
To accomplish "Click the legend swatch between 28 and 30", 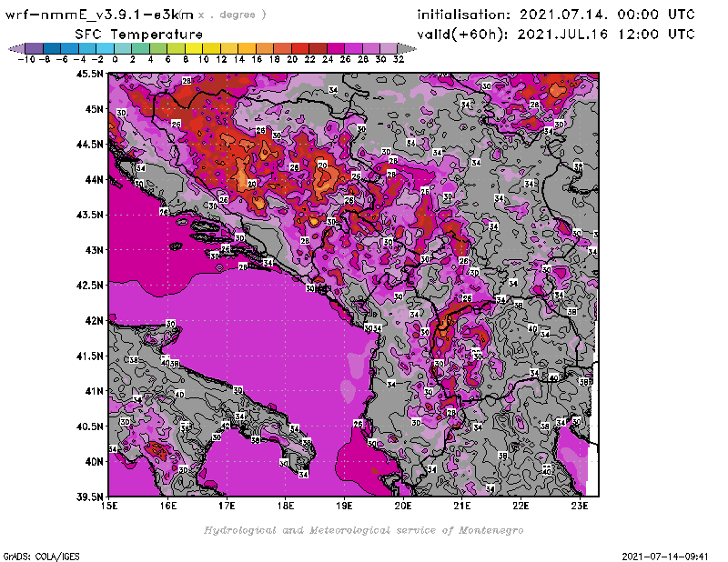I will (371, 48).
